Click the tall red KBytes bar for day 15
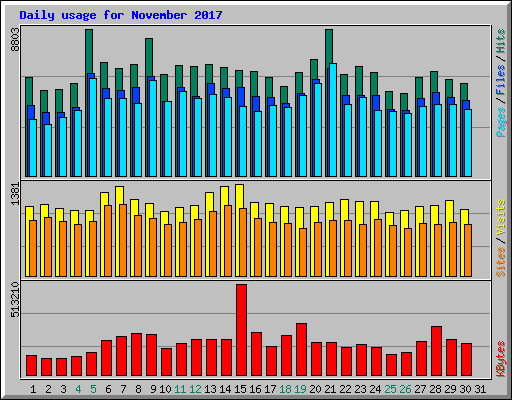The height and width of the screenshot is (400, 512). [242, 330]
